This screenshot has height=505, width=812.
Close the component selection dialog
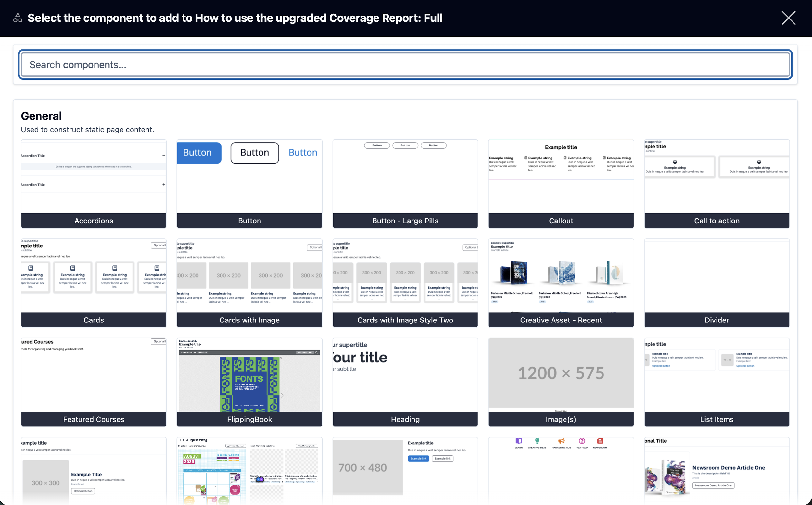coord(788,18)
